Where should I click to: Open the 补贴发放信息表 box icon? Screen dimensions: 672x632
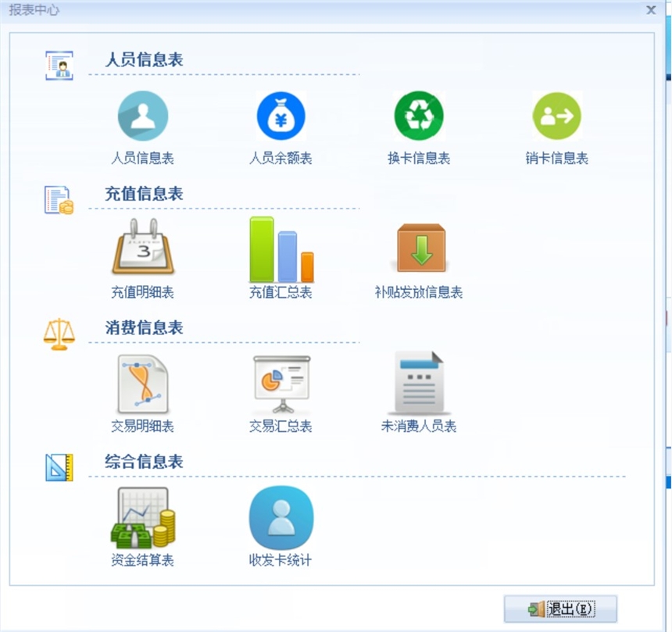420,249
